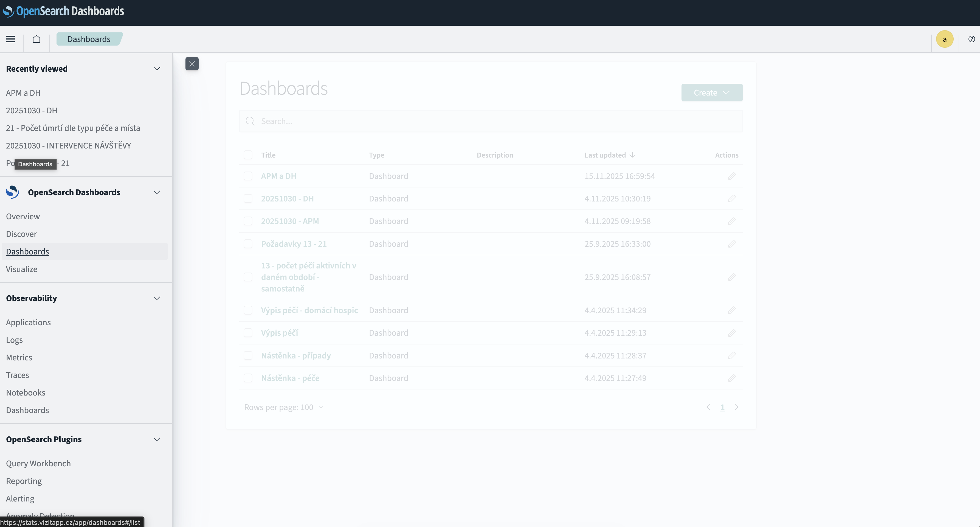Image resolution: width=980 pixels, height=527 pixels.
Task: Click edit pencil for Výpis péčí
Action: tap(732, 333)
